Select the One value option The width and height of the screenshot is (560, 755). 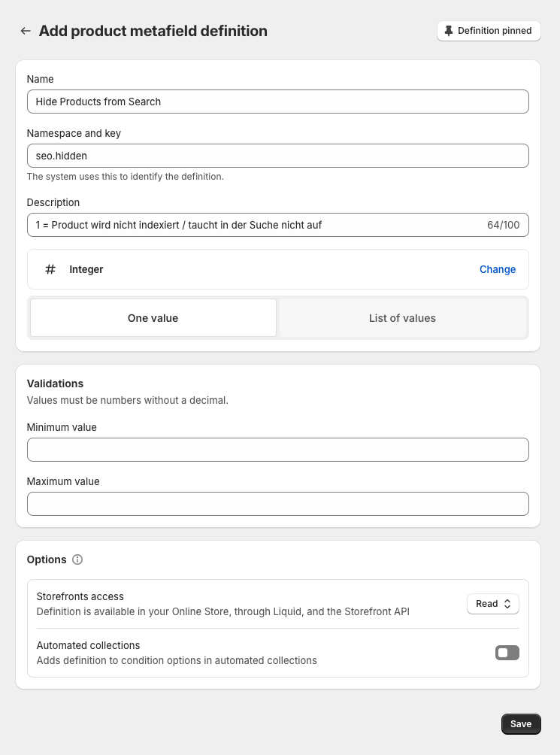coord(153,318)
